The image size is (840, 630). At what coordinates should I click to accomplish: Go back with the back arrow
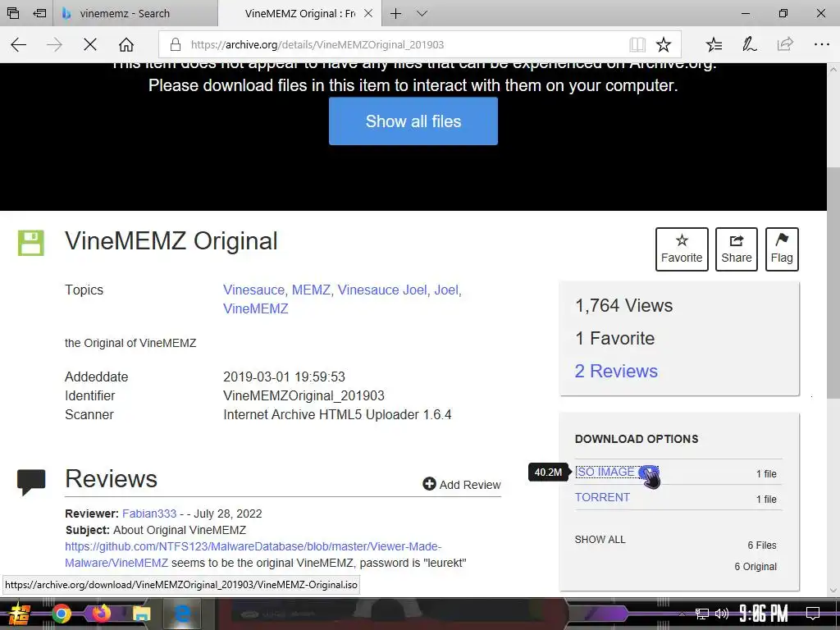coord(19,44)
